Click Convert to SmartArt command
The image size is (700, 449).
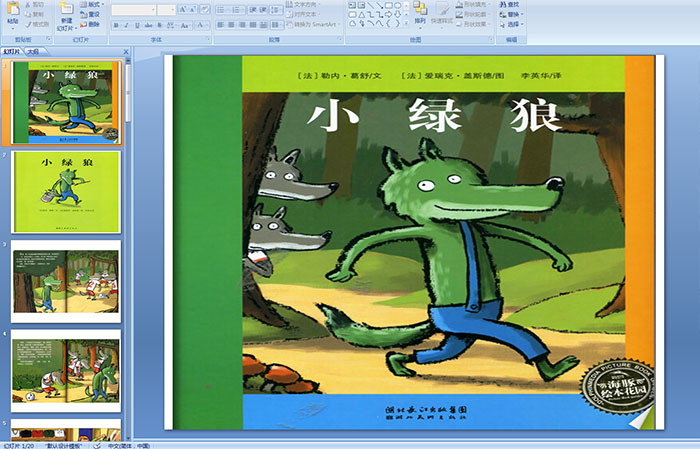(313, 24)
